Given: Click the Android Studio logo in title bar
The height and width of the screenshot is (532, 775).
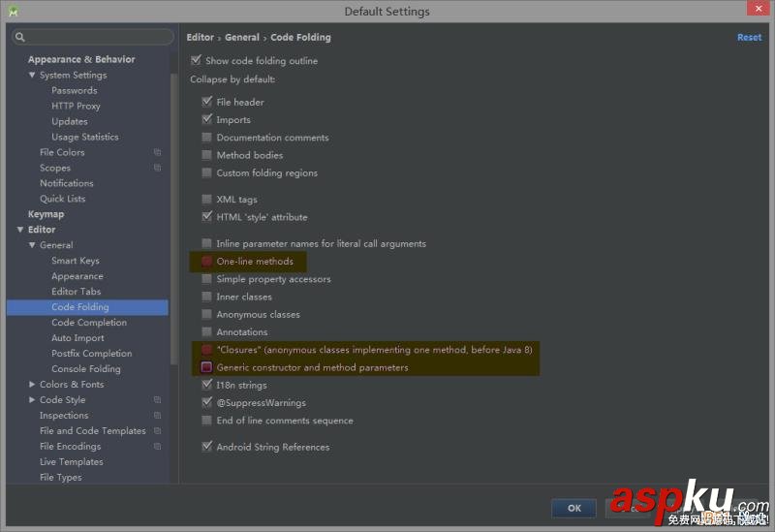Looking at the screenshot, I should pos(14,11).
